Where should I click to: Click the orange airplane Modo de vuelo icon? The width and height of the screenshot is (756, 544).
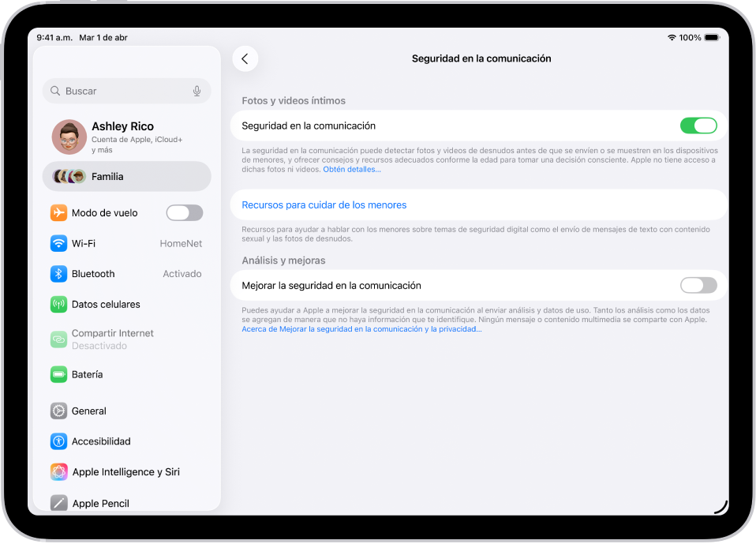click(x=58, y=212)
